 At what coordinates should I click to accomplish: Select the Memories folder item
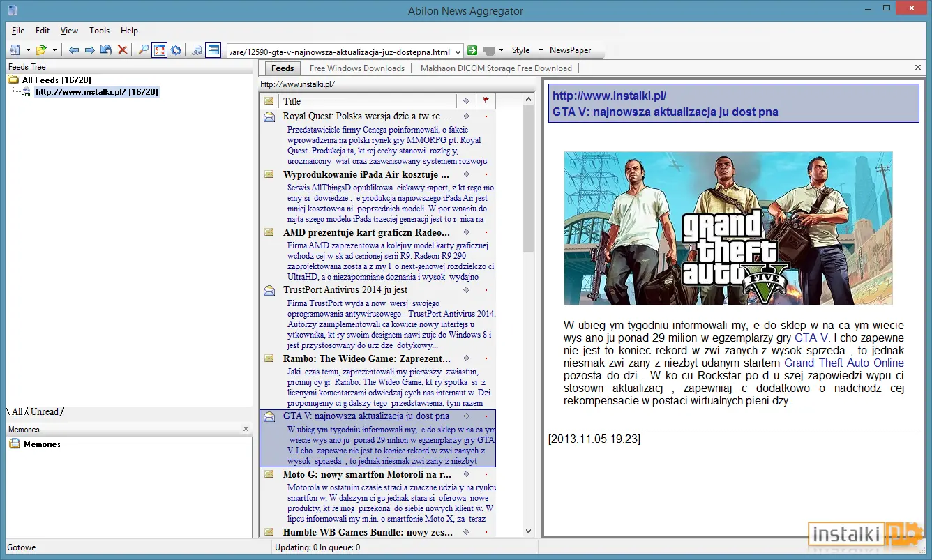coord(42,444)
